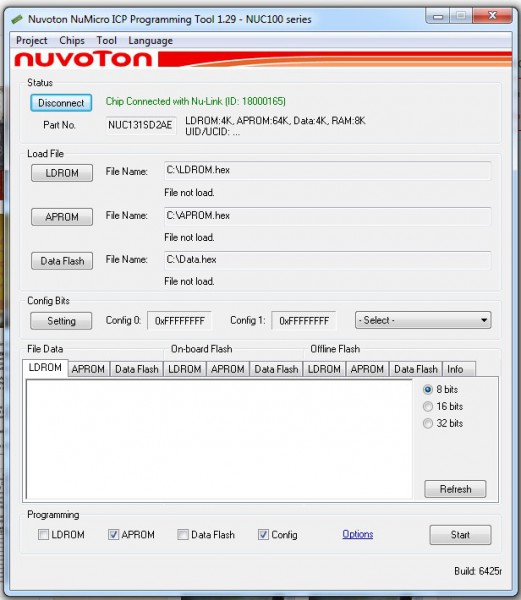Switch to On-board Flash APROM tab
The image size is (521, 600).
[228, 369]
